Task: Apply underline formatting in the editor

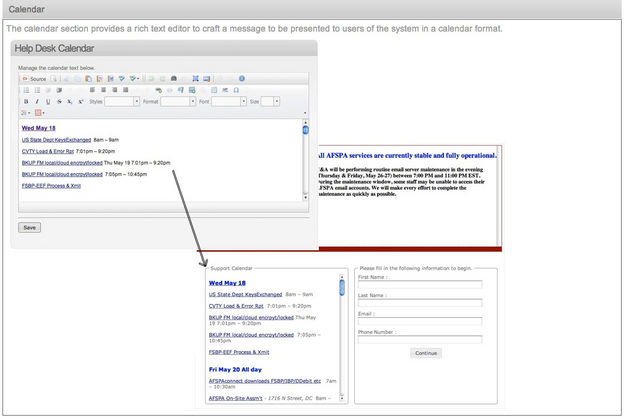Action: 48,101
